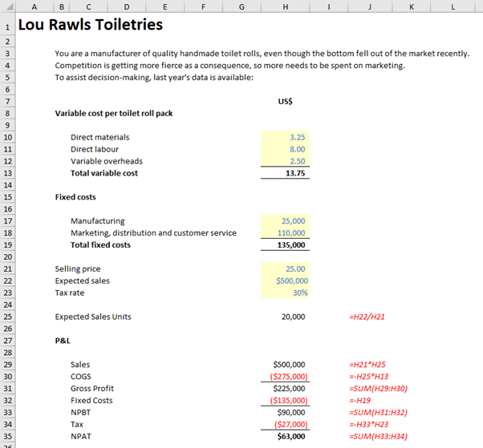Screen dimensions: 483x448
Task: Select the column L header
Action: (453, 6)
